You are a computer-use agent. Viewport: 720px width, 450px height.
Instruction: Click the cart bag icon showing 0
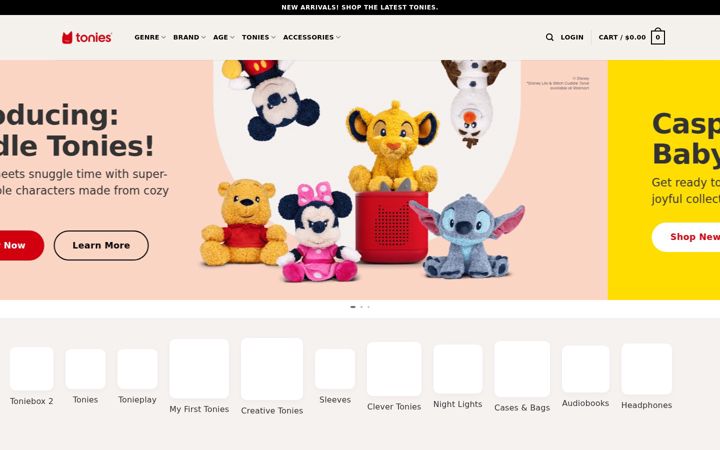click(658, 37)
